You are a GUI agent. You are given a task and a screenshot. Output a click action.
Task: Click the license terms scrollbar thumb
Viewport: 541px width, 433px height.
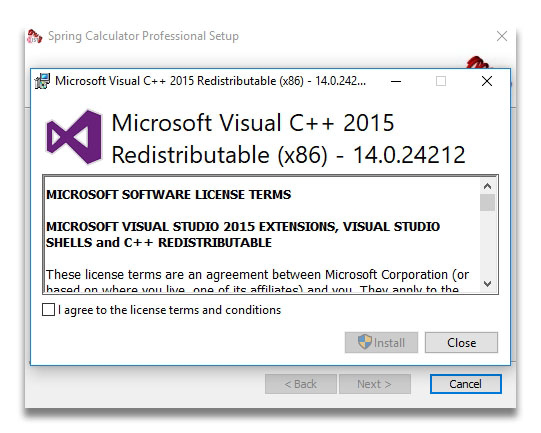[487, 203]
